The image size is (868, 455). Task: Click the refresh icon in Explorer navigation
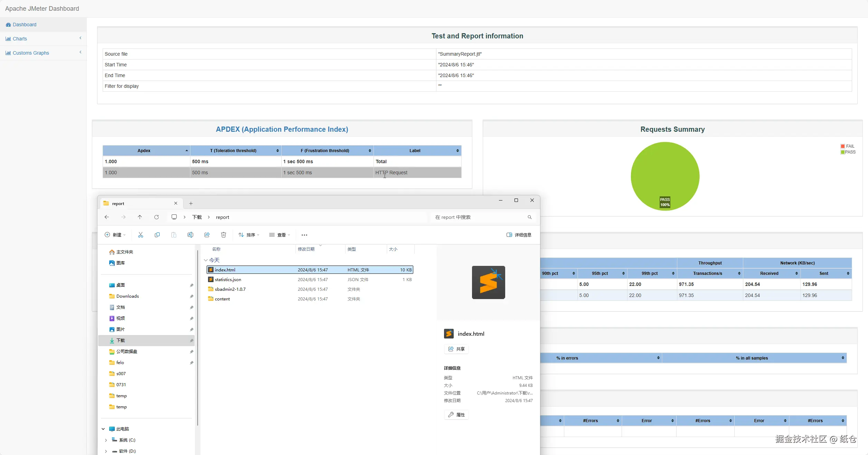[x=157, y=217]
